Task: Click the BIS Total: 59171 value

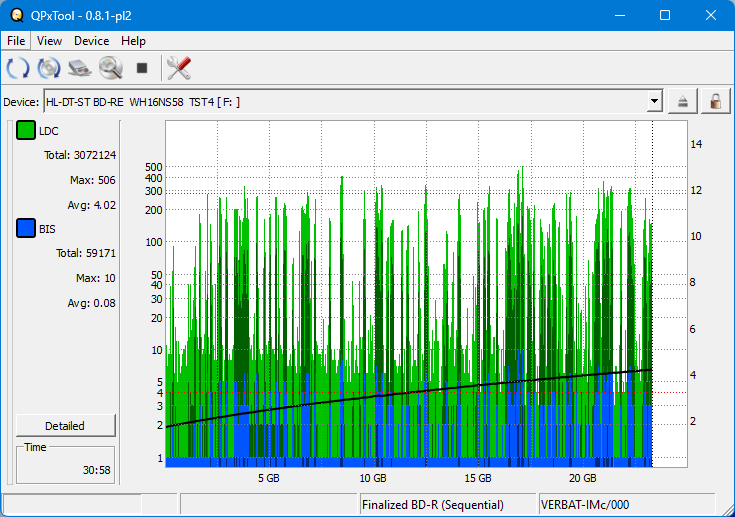Action: click(x=86, y=253)
